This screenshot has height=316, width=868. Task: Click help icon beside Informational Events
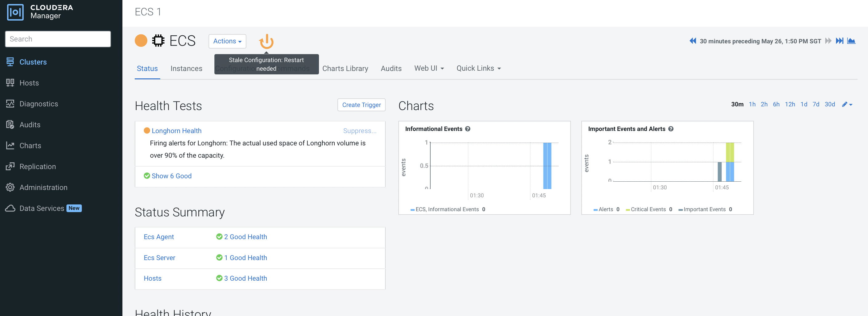[468, 129]
